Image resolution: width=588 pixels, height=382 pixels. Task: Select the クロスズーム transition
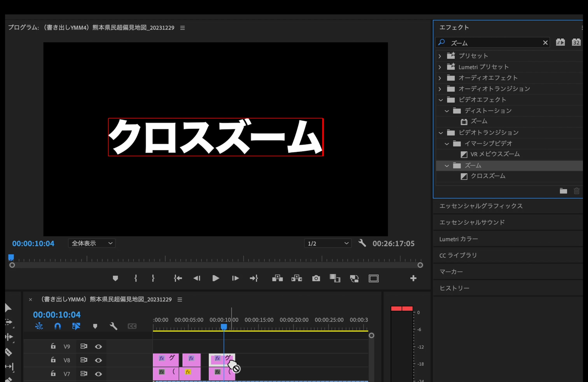(487, 176)
